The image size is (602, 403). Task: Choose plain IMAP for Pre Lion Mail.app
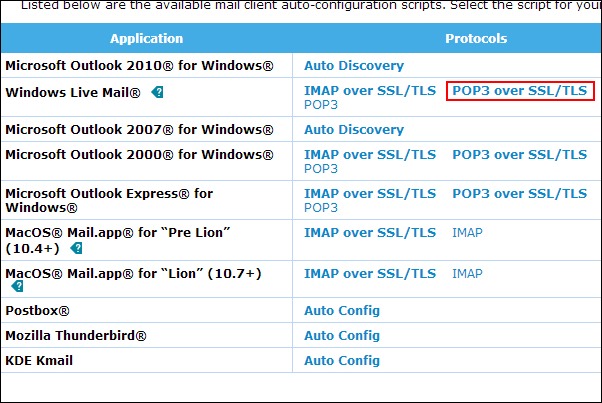[467, 233]
